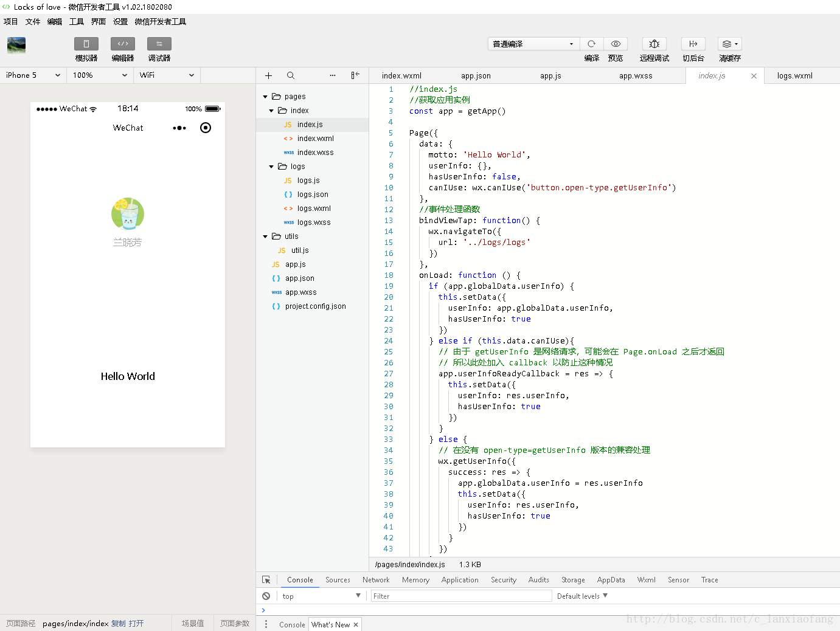Toggle the simulator panel button

(x=86, y=44)
